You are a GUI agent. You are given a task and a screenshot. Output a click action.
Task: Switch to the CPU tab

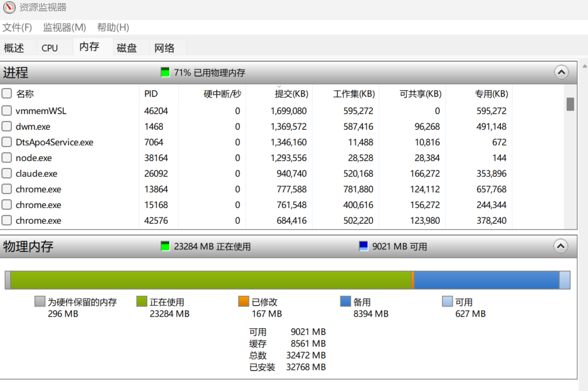pos(50,48)
